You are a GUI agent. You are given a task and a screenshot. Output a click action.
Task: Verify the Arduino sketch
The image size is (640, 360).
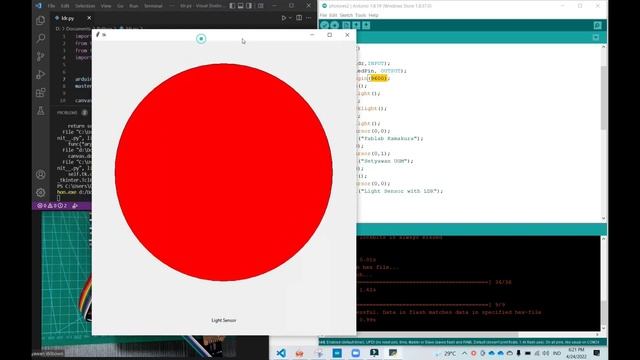coord(324,25)
